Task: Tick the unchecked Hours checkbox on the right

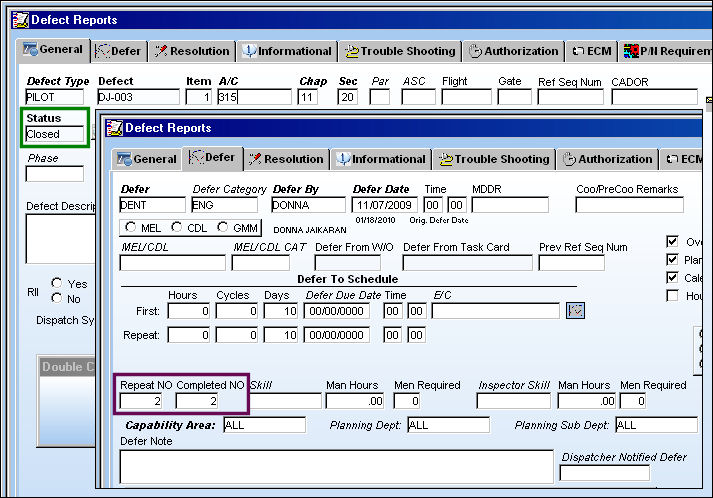Action: click(x=672, y=296)
